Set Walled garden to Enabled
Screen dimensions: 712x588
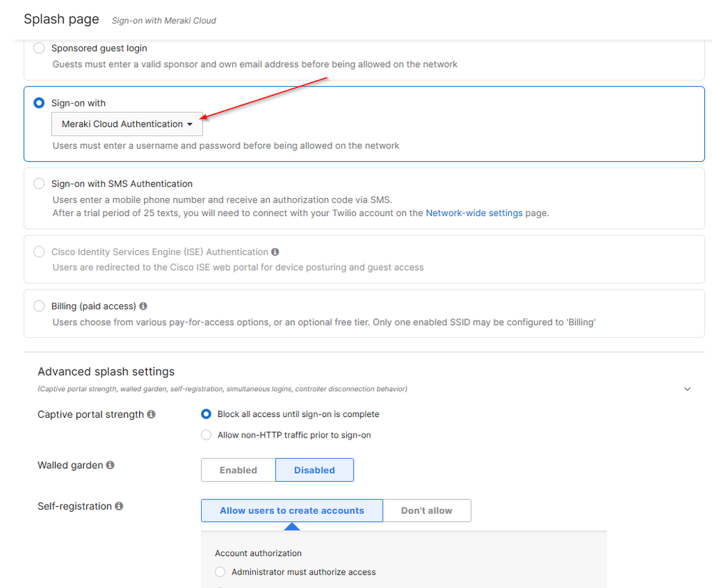pyautogui.click(x=238, y=470)
